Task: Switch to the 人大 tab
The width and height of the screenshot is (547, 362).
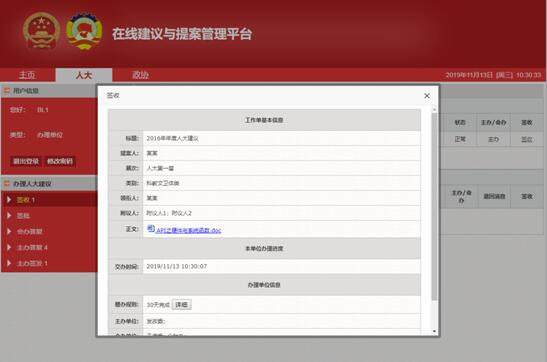Action: [x=84, y=75]
